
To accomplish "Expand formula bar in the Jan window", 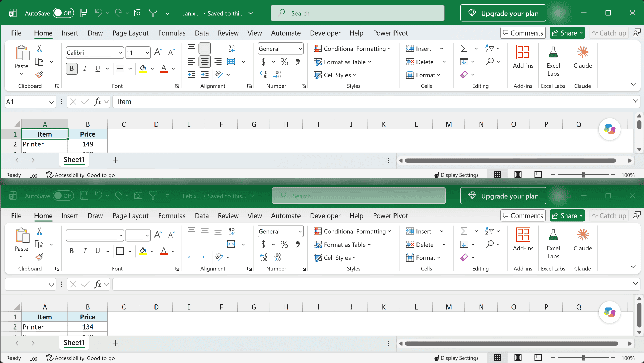I will (635, 101).
